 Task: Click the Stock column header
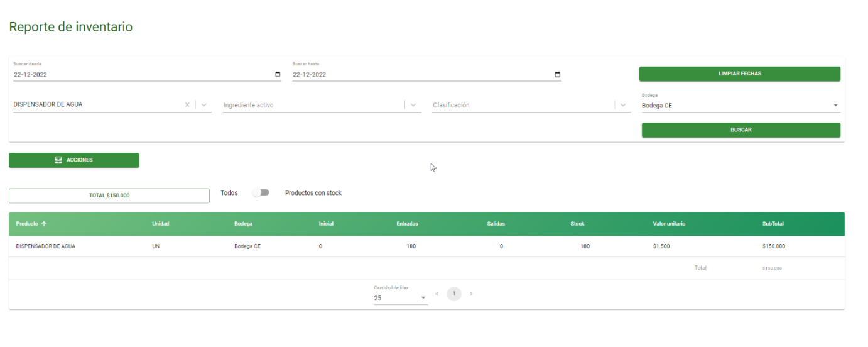click(x=577, y=224)
